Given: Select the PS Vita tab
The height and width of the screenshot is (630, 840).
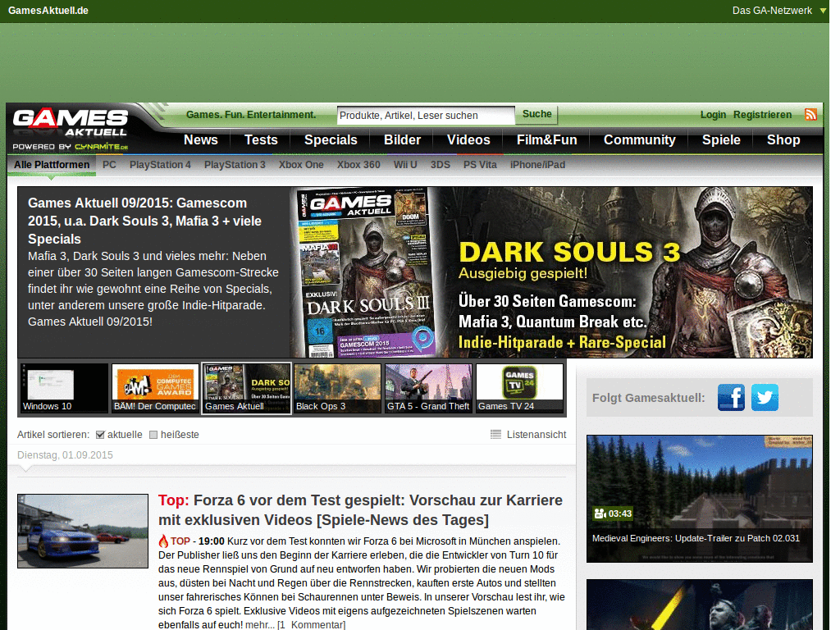Looking at the screenshot, I should coord(480,164).
